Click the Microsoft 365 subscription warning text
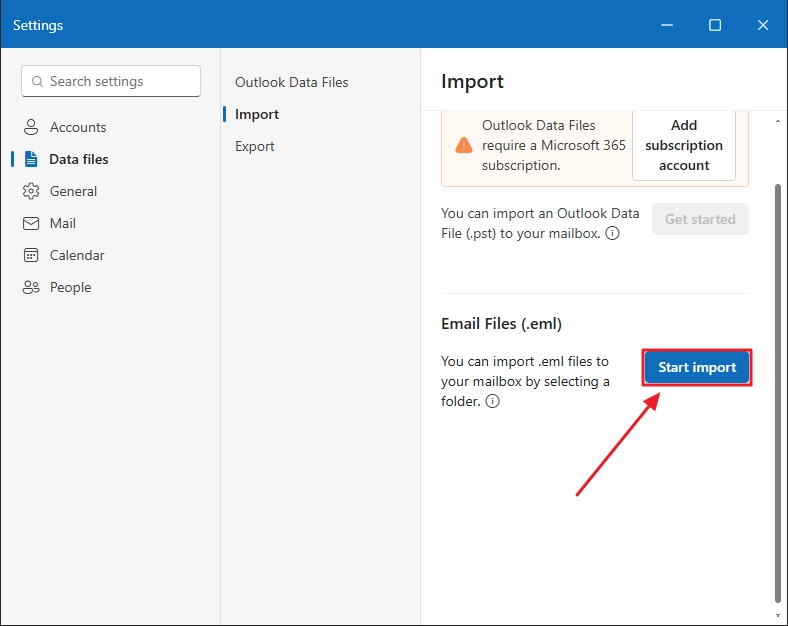 click(x=553, y=145)
